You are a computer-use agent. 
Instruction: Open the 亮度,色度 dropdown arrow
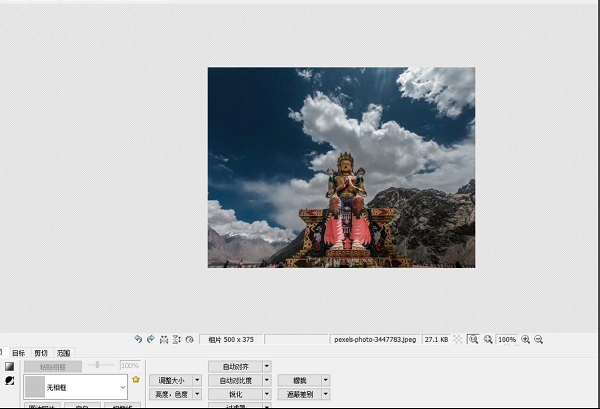[197, 394]
